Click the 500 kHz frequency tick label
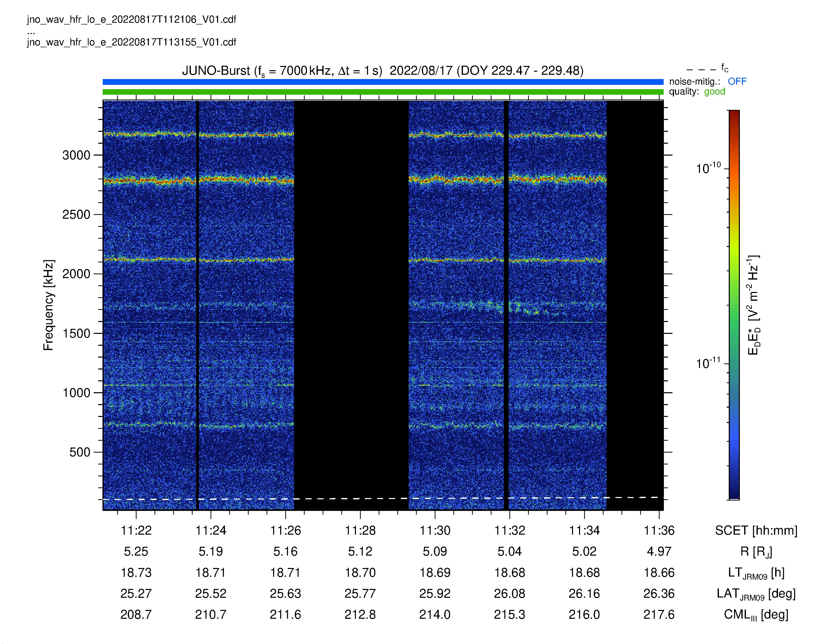 point(80,452)
